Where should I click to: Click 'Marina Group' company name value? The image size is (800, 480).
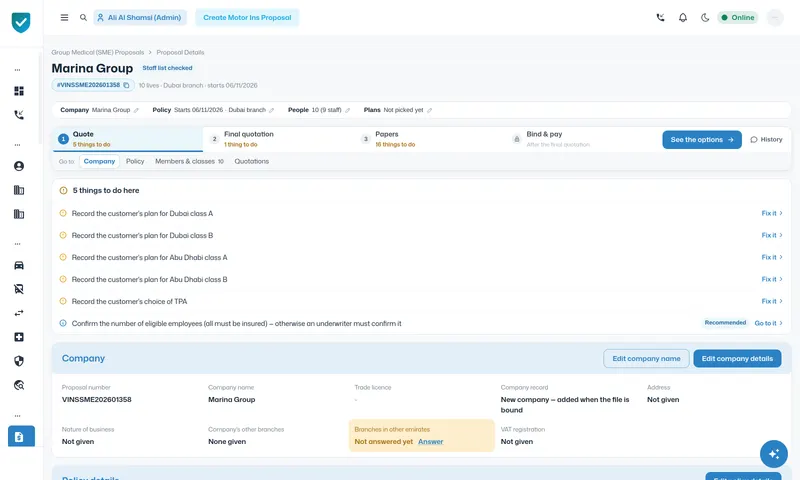click(232, 399)
